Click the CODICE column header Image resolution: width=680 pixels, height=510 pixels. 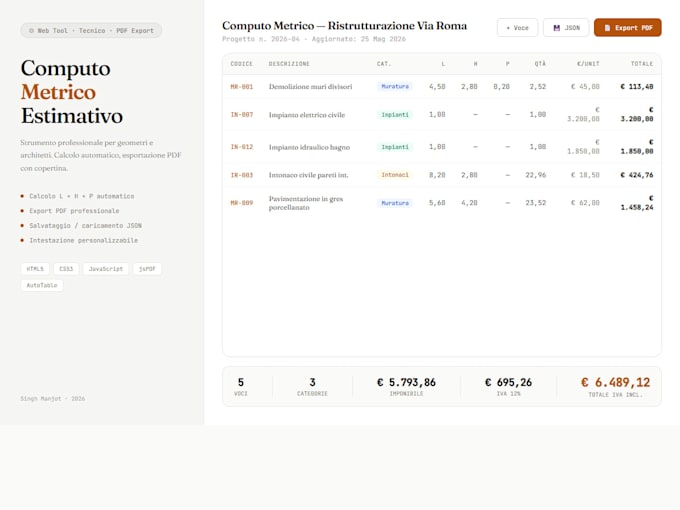click(x=242, y=64)
